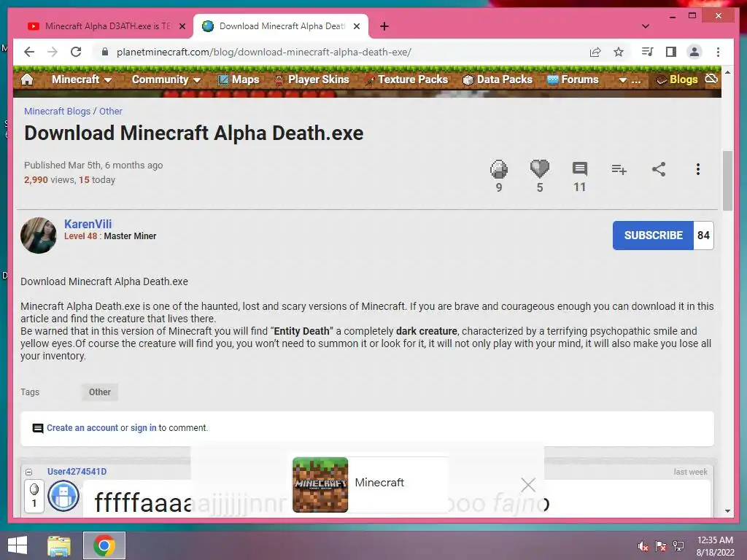Open the Minecraft ad thumbnail
The width and height of the screenshot is (747, 560).
click(x=320, y=485)
